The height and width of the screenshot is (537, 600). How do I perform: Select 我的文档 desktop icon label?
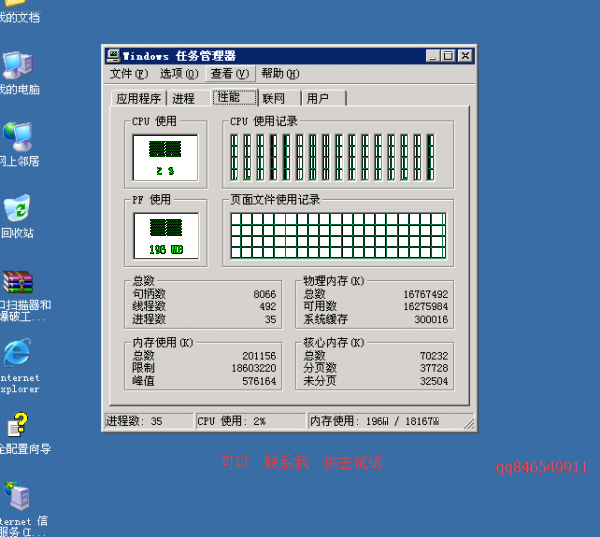[19, 18]
